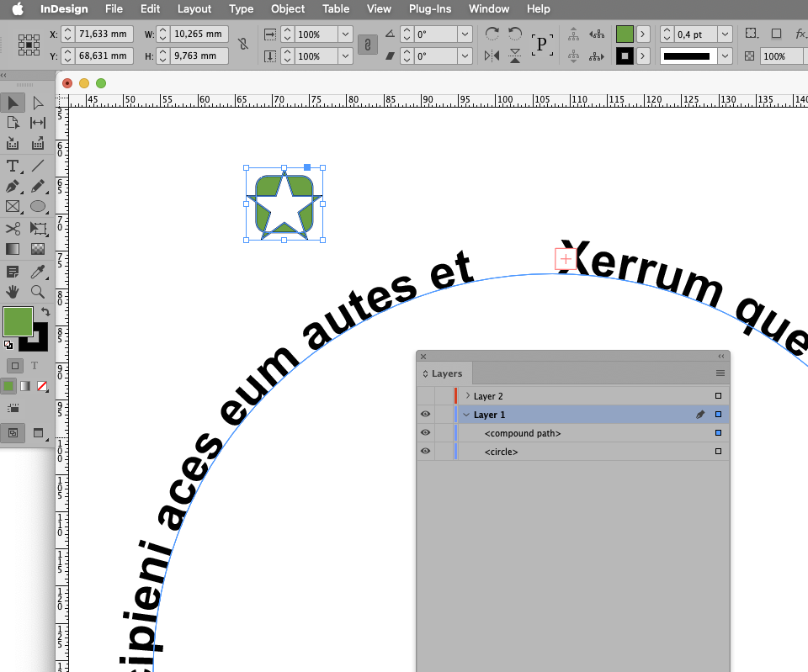Screen dimensions: 808x672
Task: Activate the Hand tool
Action: [x=11, y=292]
